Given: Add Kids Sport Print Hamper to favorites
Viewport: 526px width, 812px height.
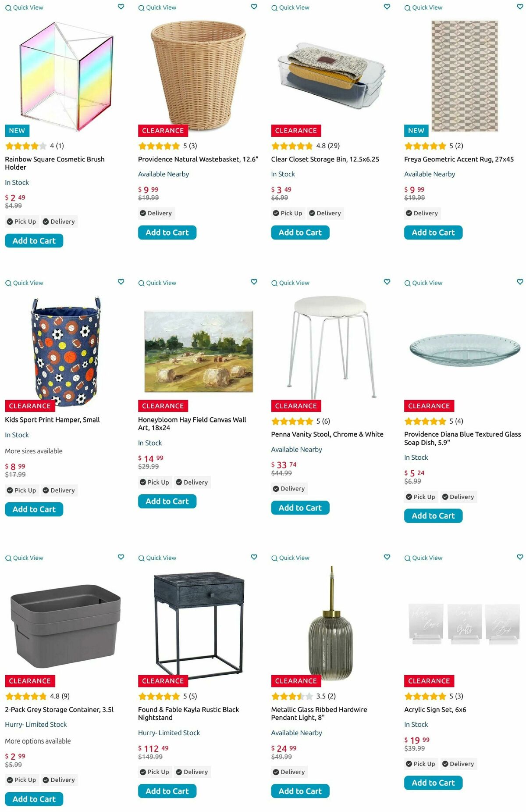Looking at the screenshot, I should 121,282.
